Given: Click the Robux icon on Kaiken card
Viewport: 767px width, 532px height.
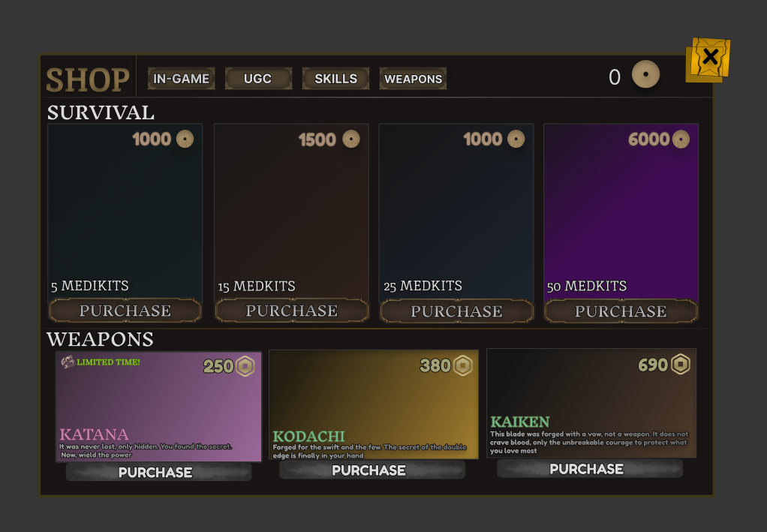Looking at the screenshot, I should (680, 364).
